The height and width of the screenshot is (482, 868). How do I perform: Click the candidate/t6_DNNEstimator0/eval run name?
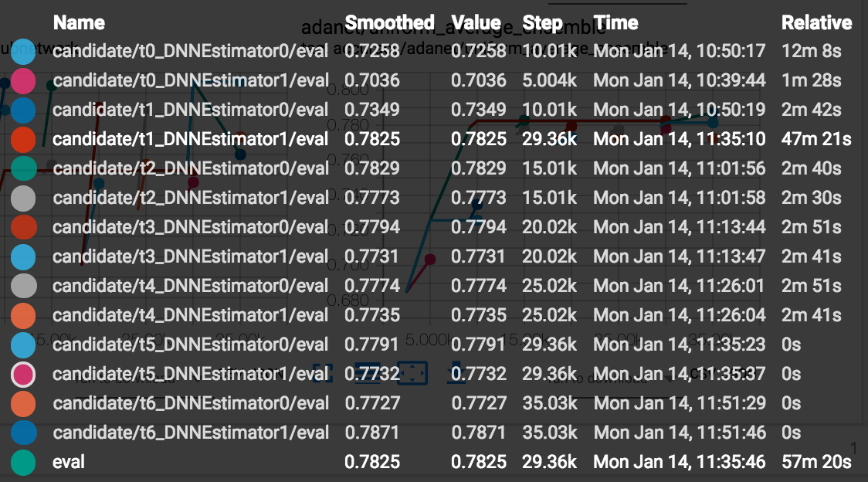191,403
